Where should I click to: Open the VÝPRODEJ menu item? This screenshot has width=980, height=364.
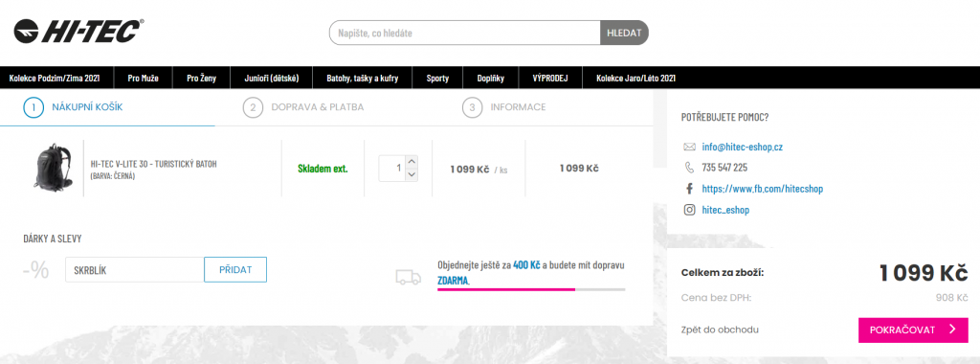tap(550, 79)
